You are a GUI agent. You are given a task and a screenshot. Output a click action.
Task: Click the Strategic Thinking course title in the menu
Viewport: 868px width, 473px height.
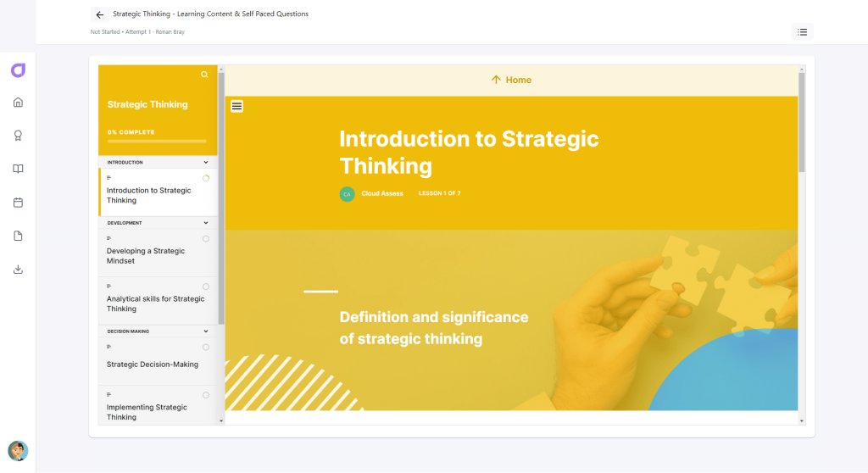pos(147,104)
